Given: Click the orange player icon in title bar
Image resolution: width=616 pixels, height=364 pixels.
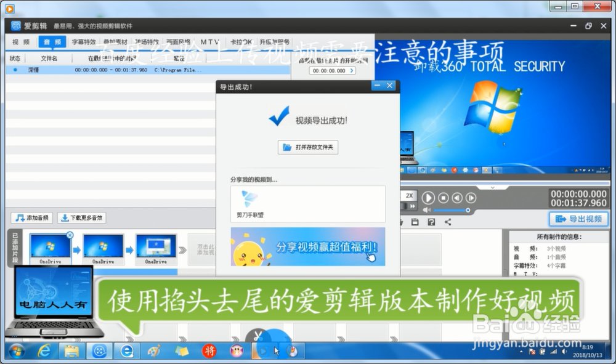Looking at the screenshot, I should (x=9, y=9).
